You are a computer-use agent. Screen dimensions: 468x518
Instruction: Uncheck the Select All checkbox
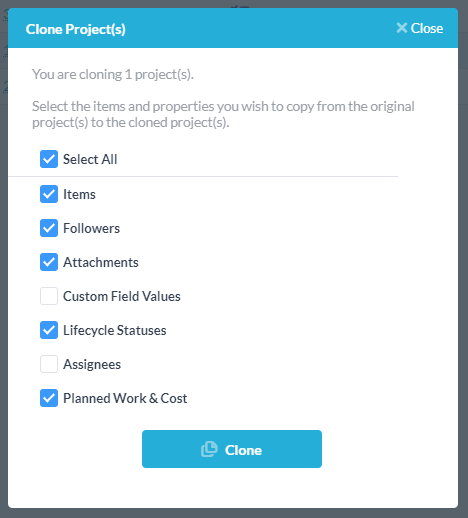(49, 159)
